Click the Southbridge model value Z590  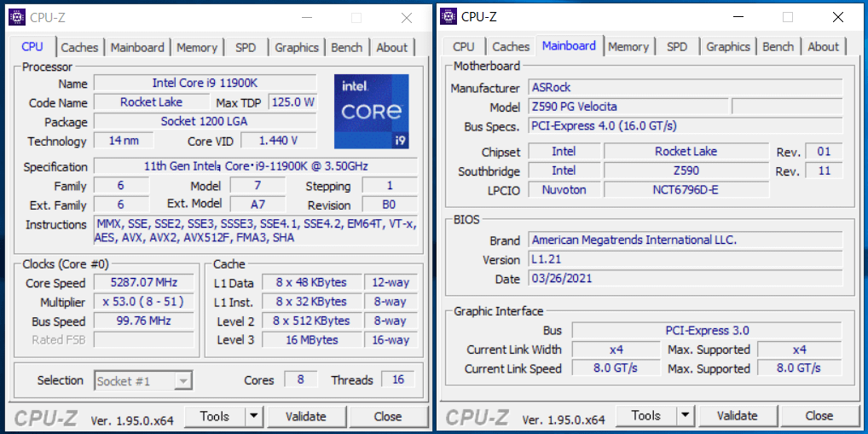tap(686, 171)
